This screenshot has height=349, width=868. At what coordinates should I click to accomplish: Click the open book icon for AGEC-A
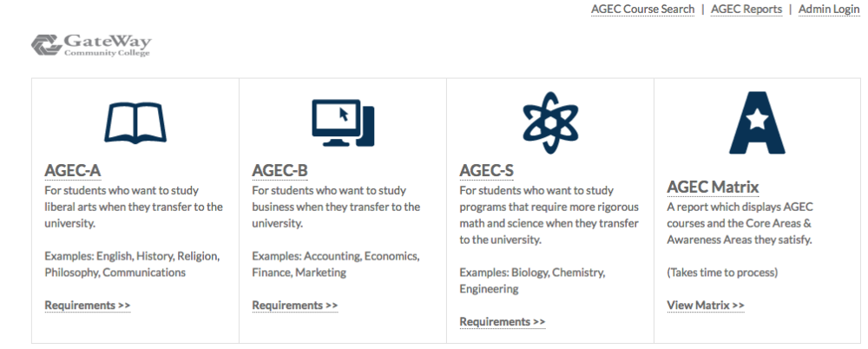coord(135,122)
